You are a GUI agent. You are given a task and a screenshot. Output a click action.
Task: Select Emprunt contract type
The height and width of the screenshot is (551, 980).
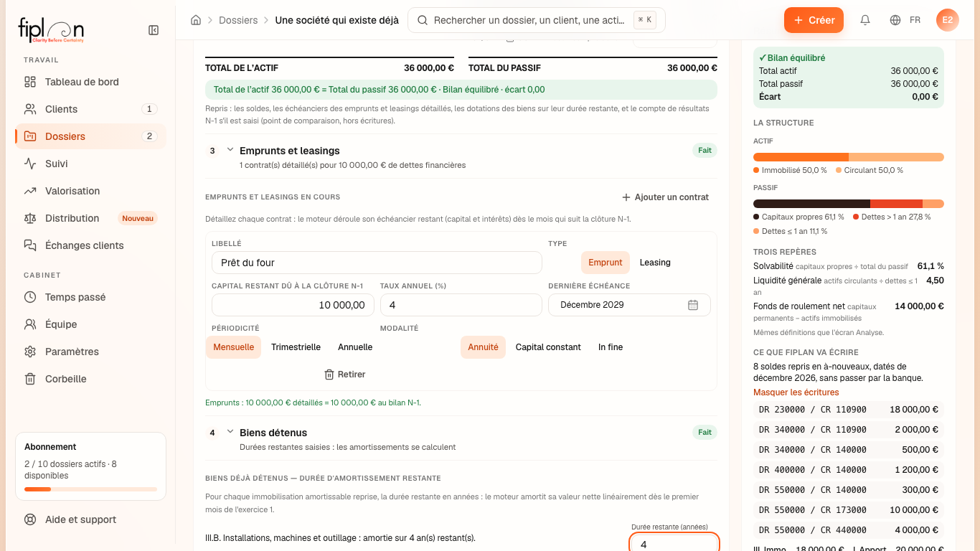(x=606, y=263)
